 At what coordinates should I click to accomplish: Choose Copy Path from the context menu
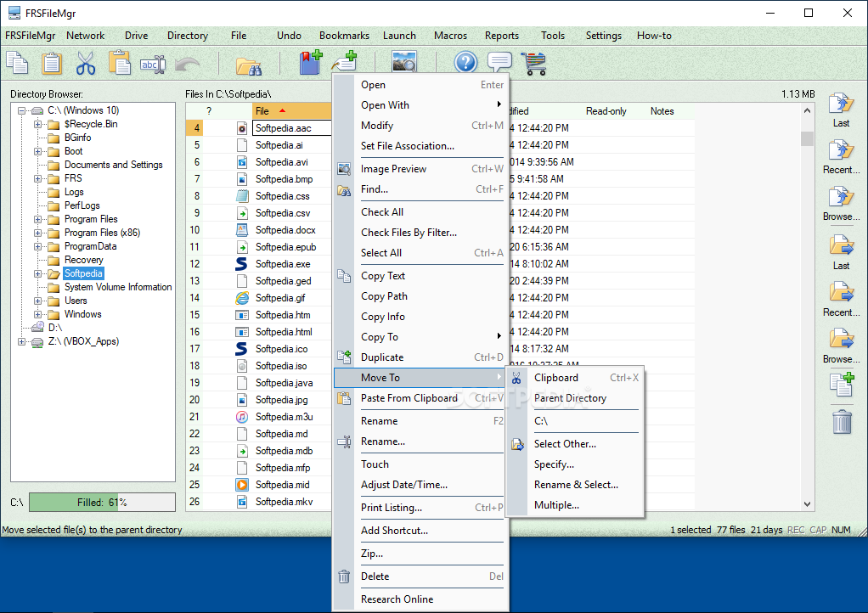[x=420, y=296]
